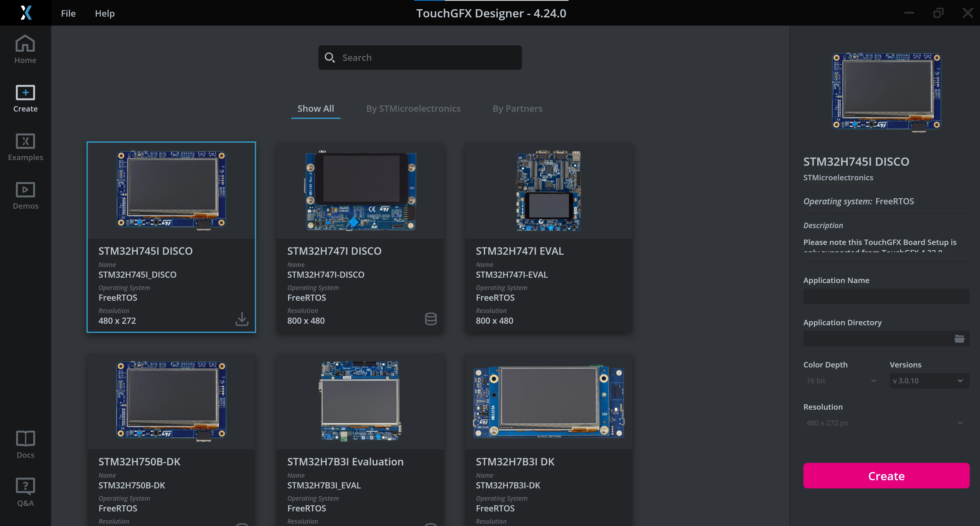
Task: Open the Examples sidebar section
Action: (x=26, y=147)
